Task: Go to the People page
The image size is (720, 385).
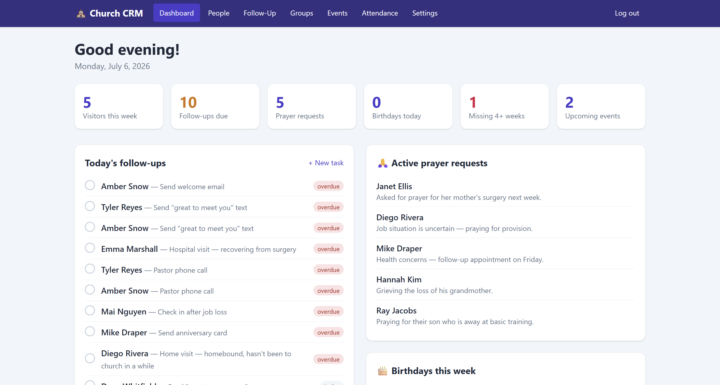Action: click(219, 13)
